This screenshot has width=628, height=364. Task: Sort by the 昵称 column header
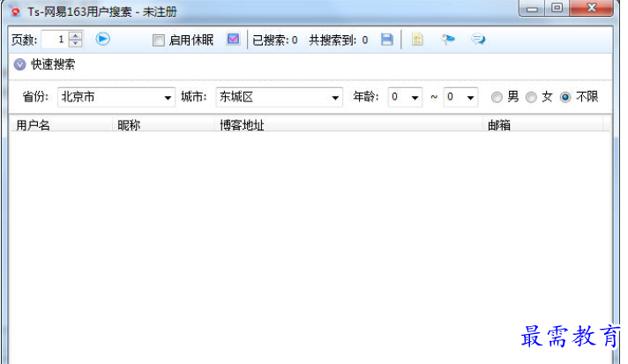[x=163, y=125]
